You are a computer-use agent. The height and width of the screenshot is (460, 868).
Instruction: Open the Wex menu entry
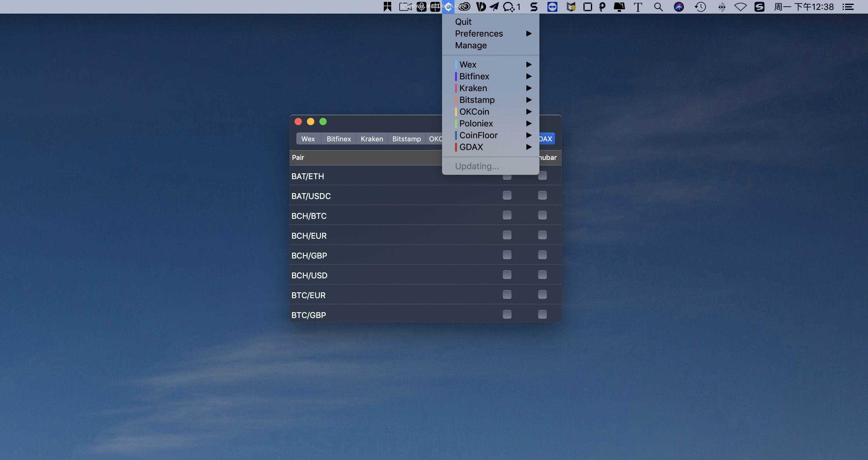(491, 65)
